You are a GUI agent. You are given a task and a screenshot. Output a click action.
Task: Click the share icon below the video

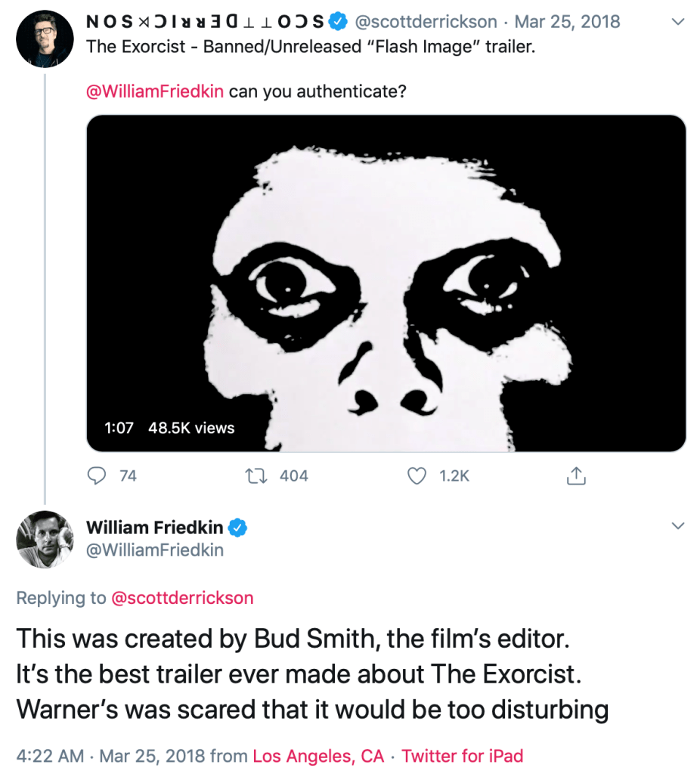576,475
